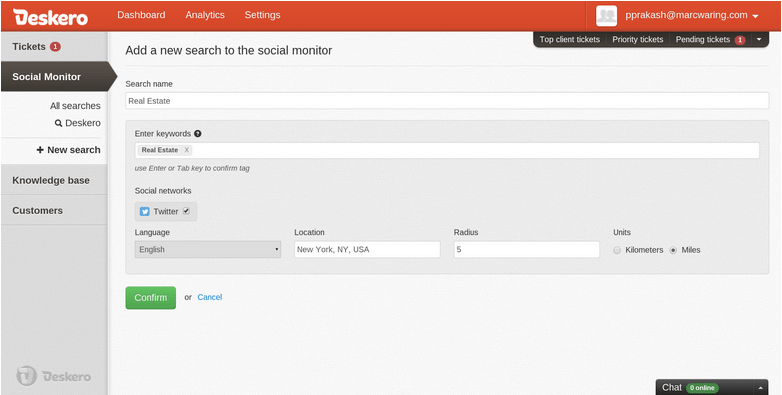Select the Kilometers radio button

coord(617,250)
